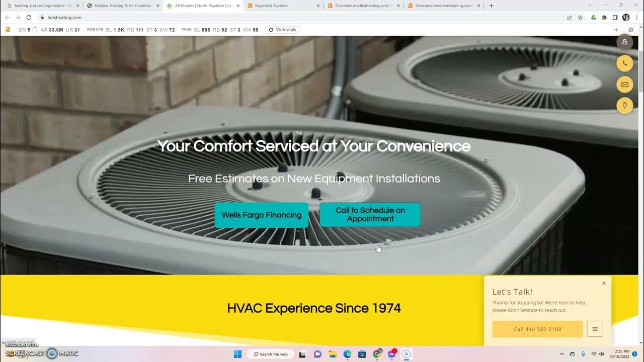Click Wells Fargo Financing button
644x362 pixels.
point(262,215)
